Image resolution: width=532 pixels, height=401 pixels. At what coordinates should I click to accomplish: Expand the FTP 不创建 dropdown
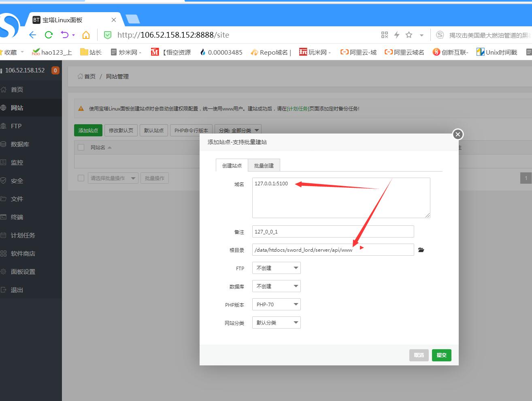276,268
